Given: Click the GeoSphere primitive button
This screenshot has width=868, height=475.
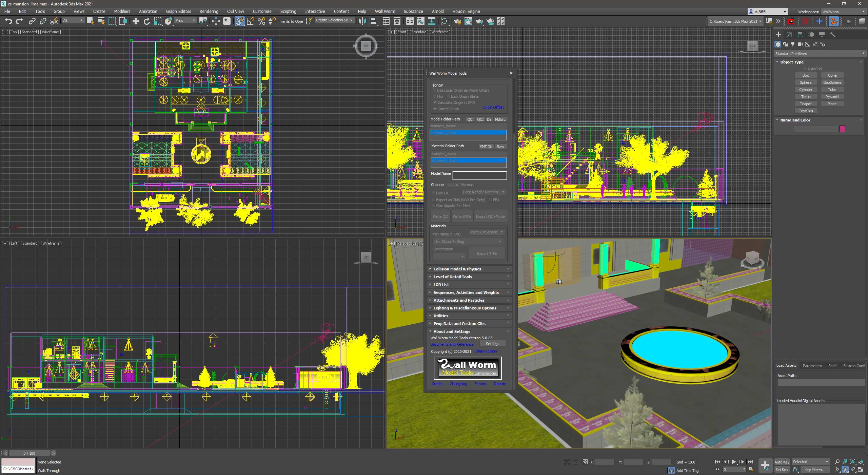Looking at the screenshot, I should (x=832, y=82).
